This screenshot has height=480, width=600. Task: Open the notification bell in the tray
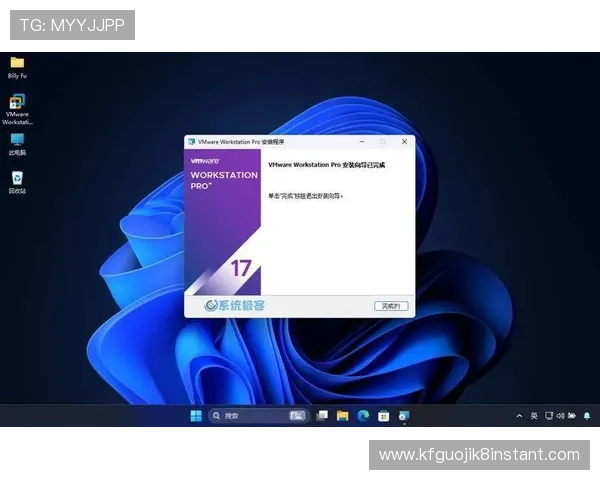click(x=587, y=415)
